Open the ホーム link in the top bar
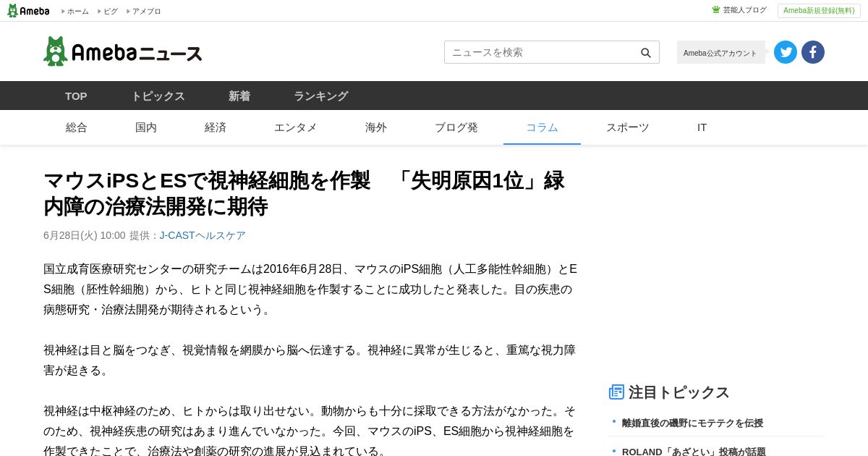This screenshot has height=456, width=868. [77, 12]
